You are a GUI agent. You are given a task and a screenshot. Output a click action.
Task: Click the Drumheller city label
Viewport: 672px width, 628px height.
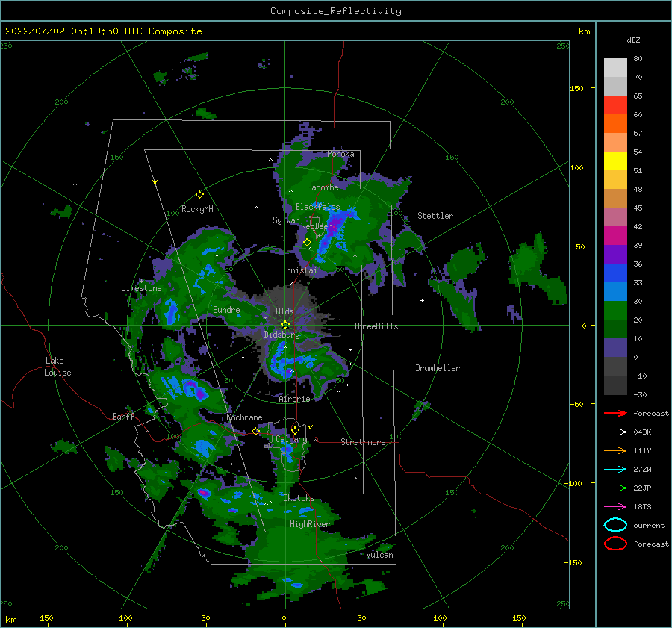tap(438, 368)
